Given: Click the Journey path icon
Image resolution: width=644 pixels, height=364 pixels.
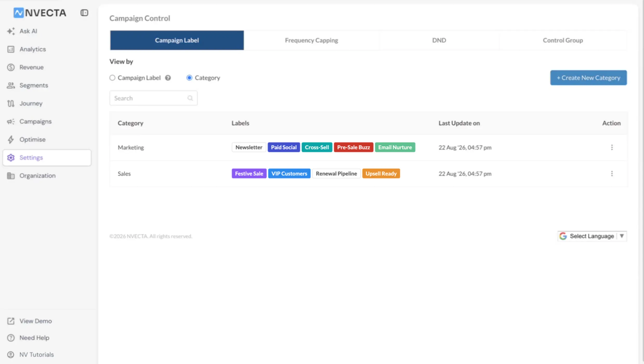Looking at the screenshot, I should [11, 103].
